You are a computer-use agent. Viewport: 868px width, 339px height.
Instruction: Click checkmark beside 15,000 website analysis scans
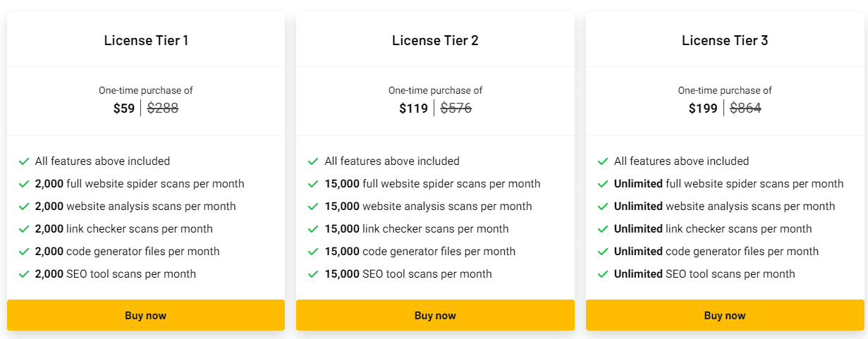click(313, 207)
